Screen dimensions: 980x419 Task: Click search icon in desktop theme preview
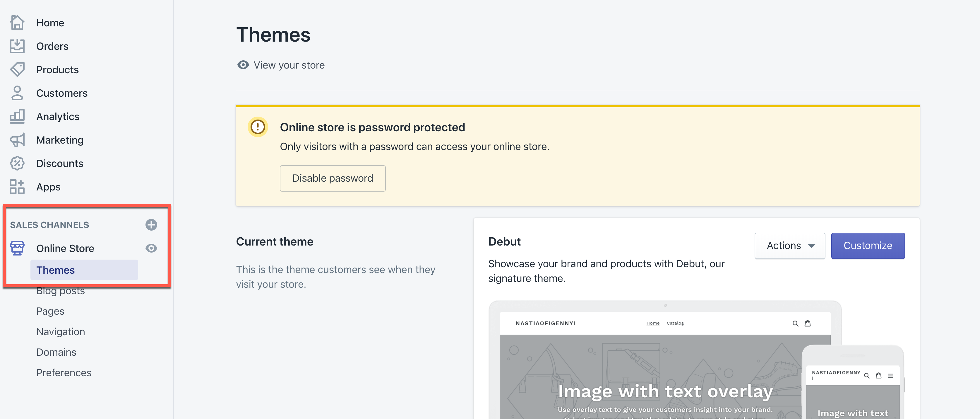[795, 323]
